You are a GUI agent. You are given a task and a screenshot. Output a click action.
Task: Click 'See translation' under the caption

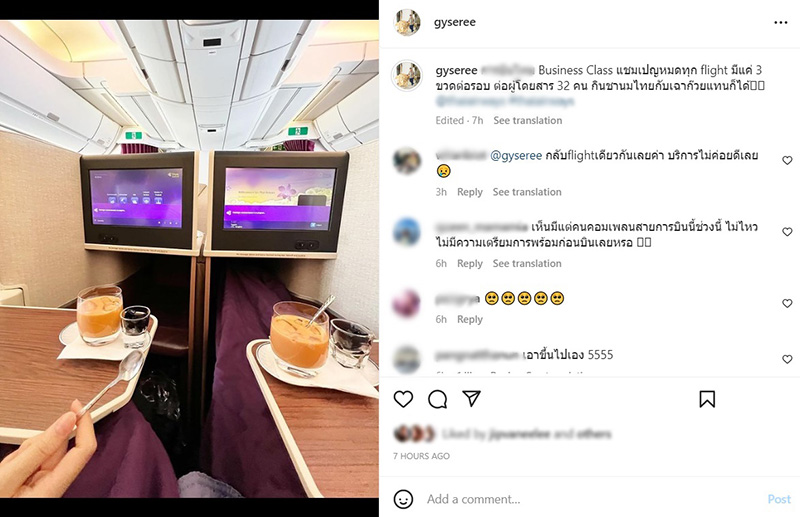pyautogui.click(x=528, y=120)
